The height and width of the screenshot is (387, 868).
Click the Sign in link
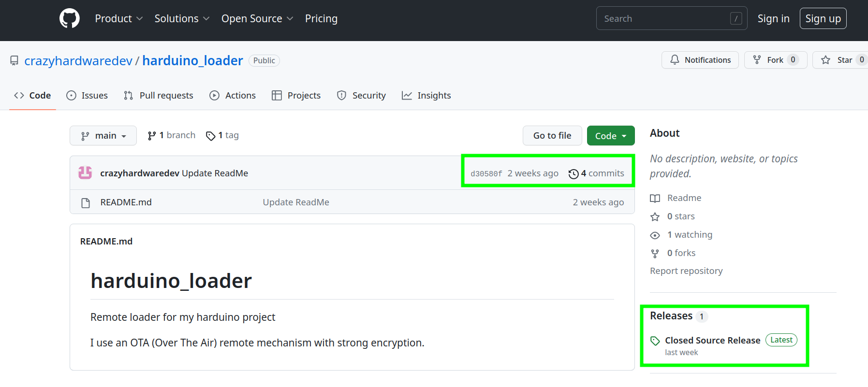[773, 18]
